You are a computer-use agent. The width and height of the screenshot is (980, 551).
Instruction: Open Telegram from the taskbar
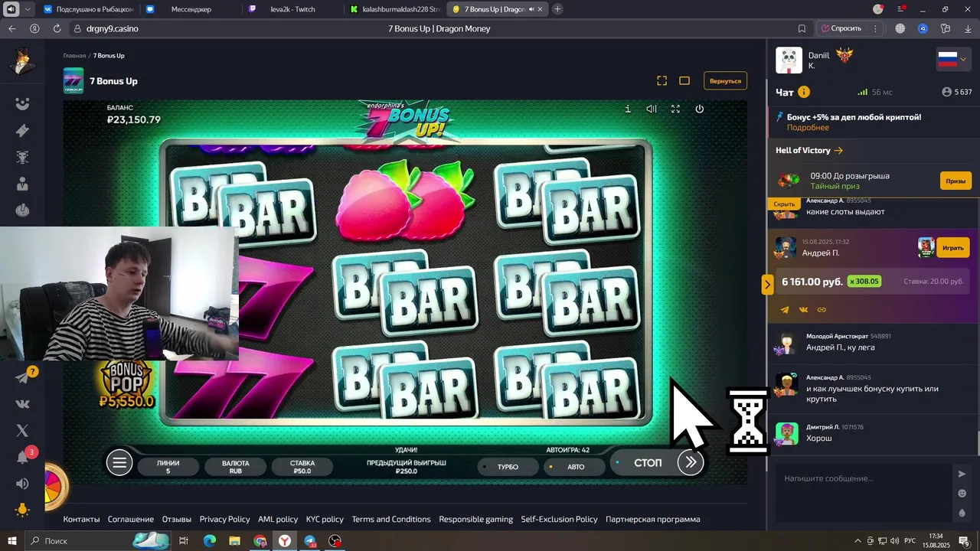[x=310, y=541]
